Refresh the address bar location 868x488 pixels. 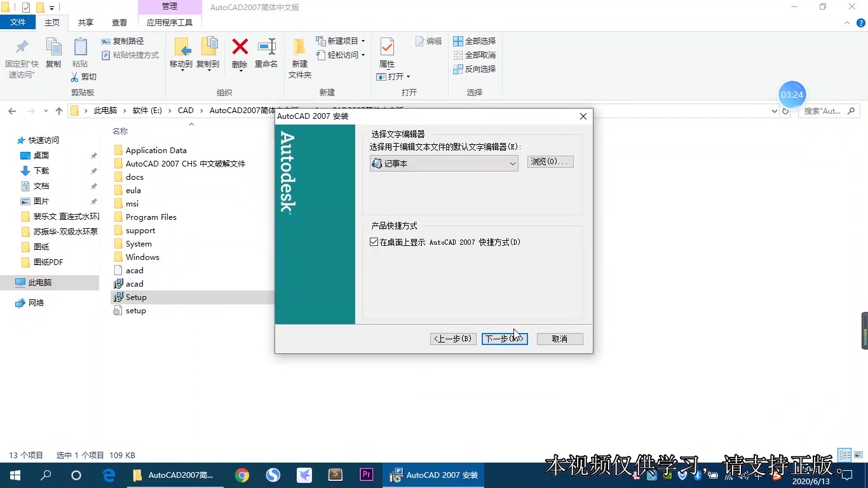click(x=785, y=111)
